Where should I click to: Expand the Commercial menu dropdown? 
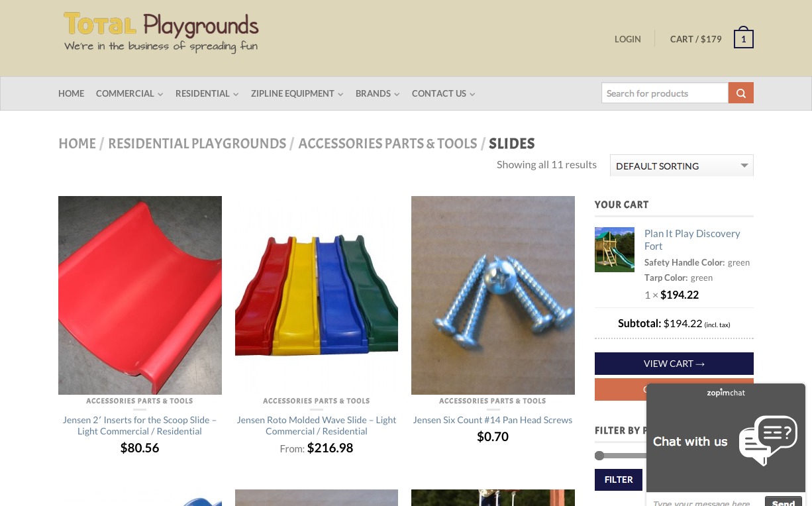click(129, 93)
